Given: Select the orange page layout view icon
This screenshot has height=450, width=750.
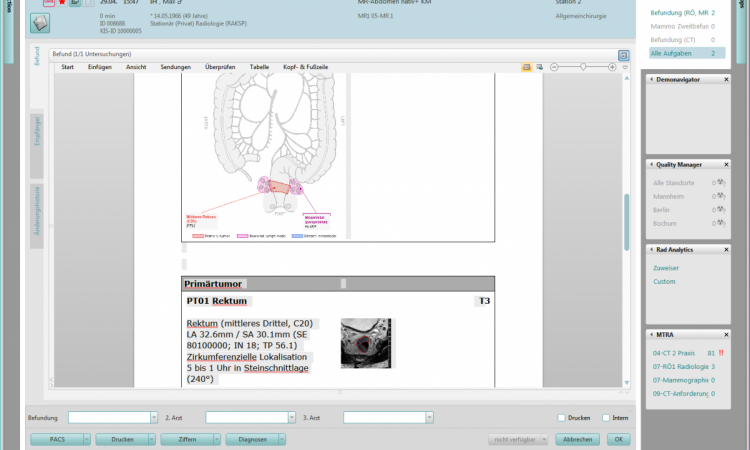Looking at the screenshot, I should pyautogui.click(x=526, y=67).
